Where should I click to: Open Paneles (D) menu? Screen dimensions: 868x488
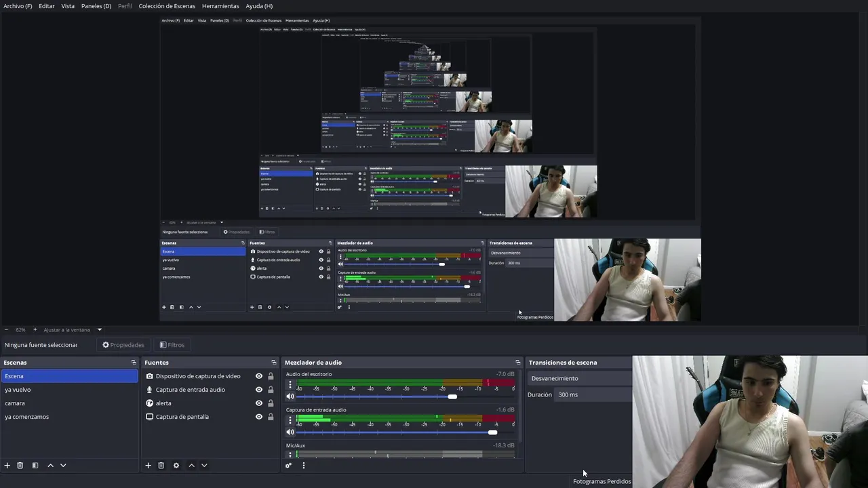(x=96, y=6)
